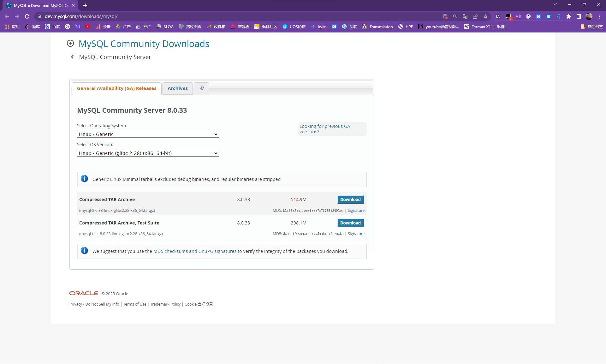The image size is (606, 364).
Task: Open the 百度 bookmark
Action: (52, 27)
